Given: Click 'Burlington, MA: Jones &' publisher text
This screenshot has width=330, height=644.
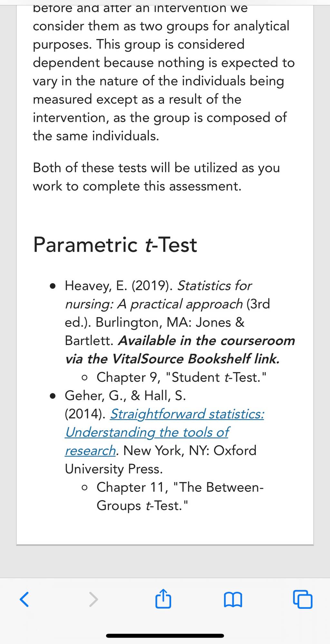Looking at the screenshot, I should pos(170,322).
